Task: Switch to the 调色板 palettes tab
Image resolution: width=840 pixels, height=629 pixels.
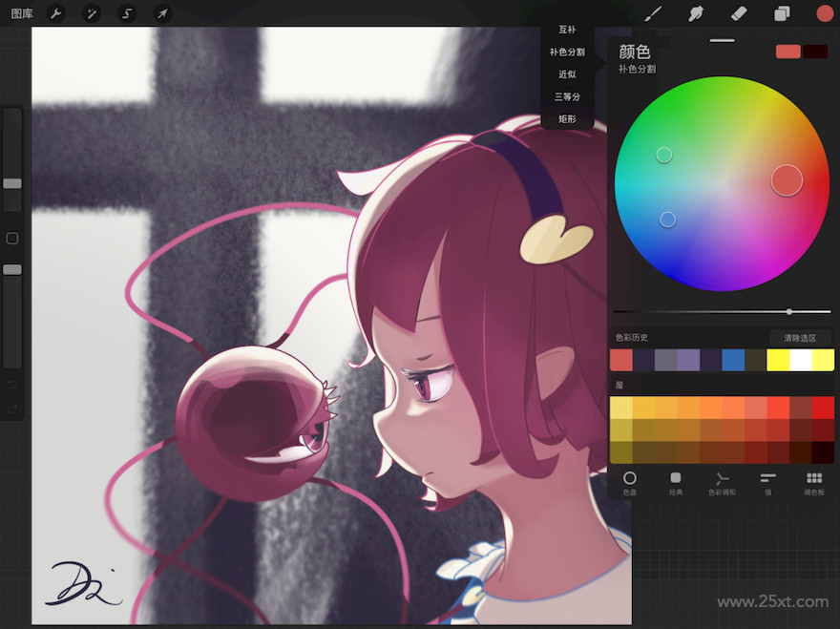Action: [x=813, y=482]
